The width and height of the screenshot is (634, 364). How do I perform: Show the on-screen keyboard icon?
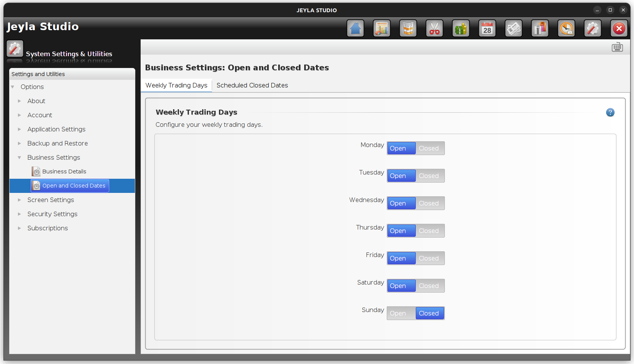(x=617, y=47)
